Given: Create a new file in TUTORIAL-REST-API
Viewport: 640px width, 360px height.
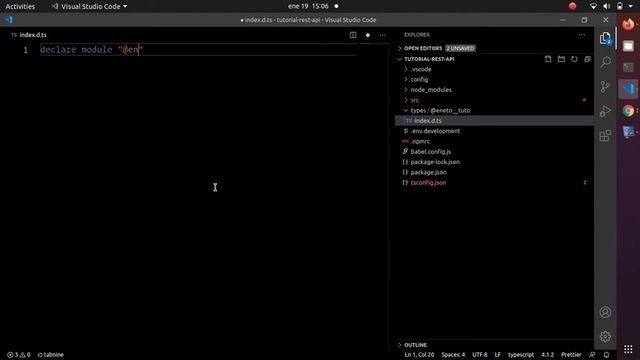Looking at the screenshot, I should 548,59.
